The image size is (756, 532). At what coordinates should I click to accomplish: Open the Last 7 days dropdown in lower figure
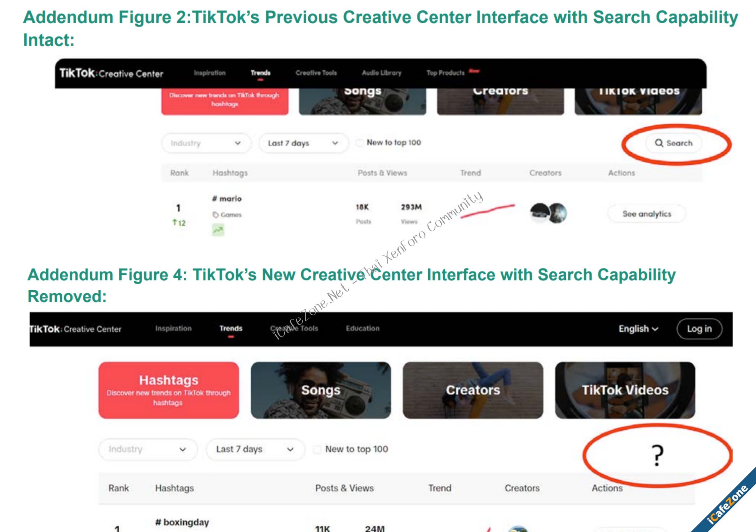tap(255, 449)
